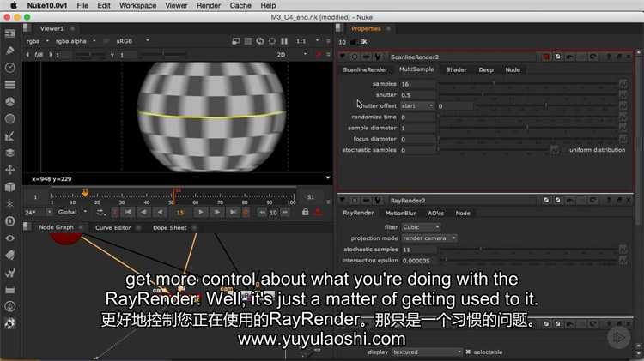This screenshot has width=644, height=361.
Task: Switch to the AOVs tab
Action: click(435, 213)
